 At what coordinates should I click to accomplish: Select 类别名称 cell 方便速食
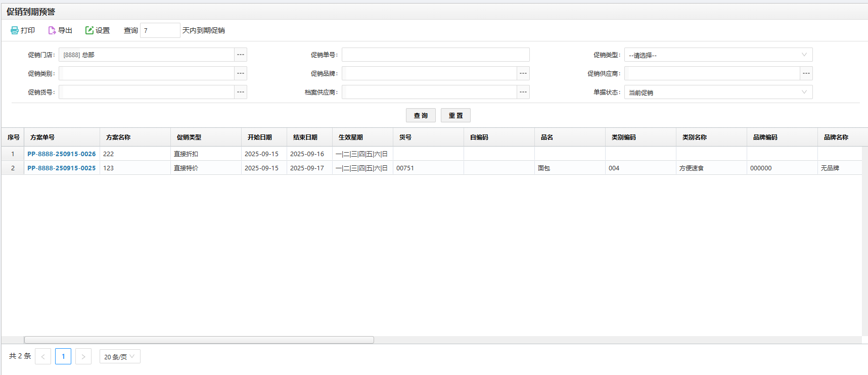pos(711,168)
